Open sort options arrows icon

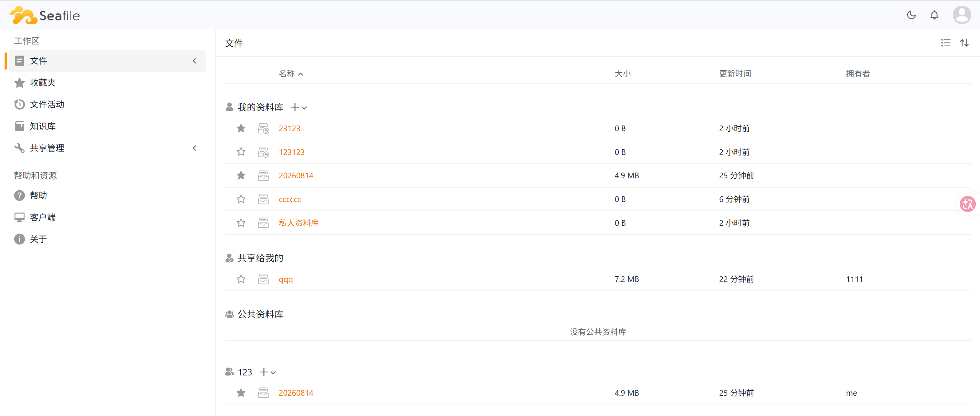(x=964, y=43)
